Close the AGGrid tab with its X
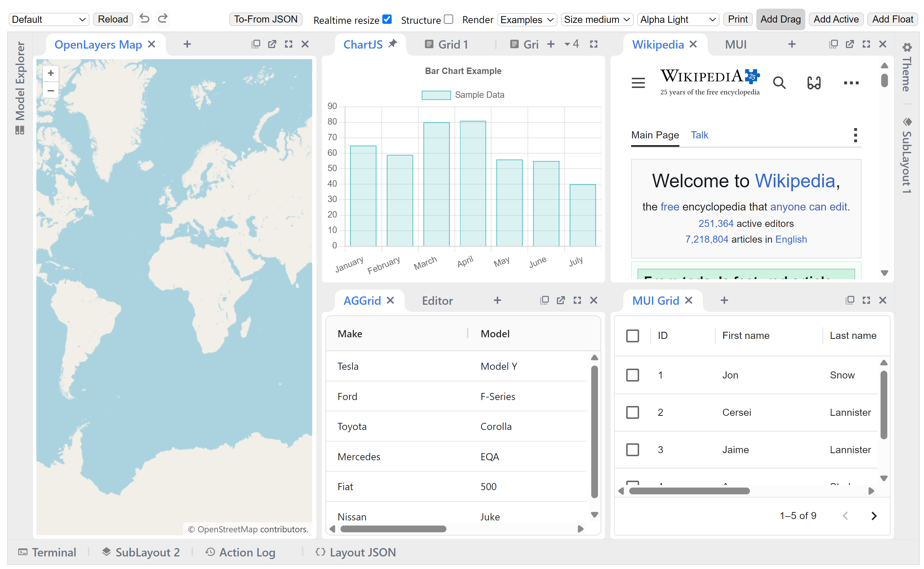The height and width of the screenshot is (569, 924). [x=390, y=300]
